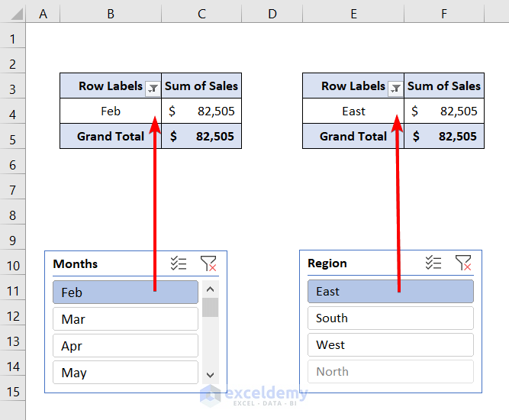Toggle multi-select in the Months slicer
This screenshot has width=509, height=420.
[179, 263]
